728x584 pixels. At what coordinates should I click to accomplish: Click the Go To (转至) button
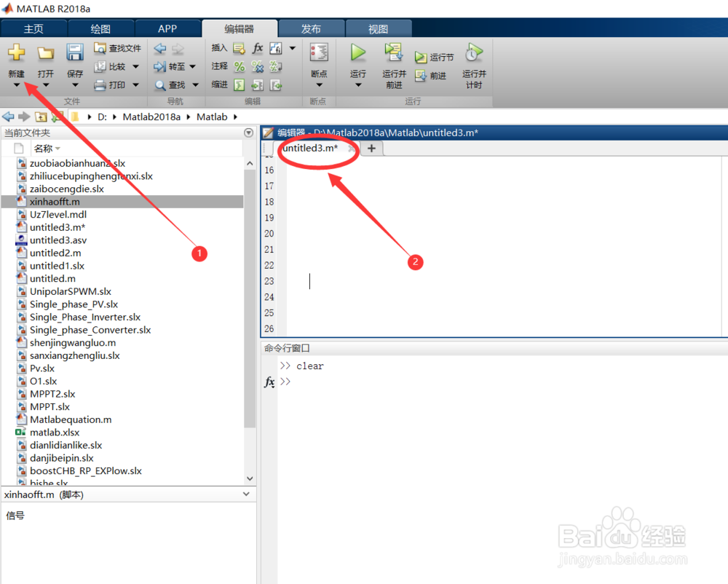(x=170, y=67)
